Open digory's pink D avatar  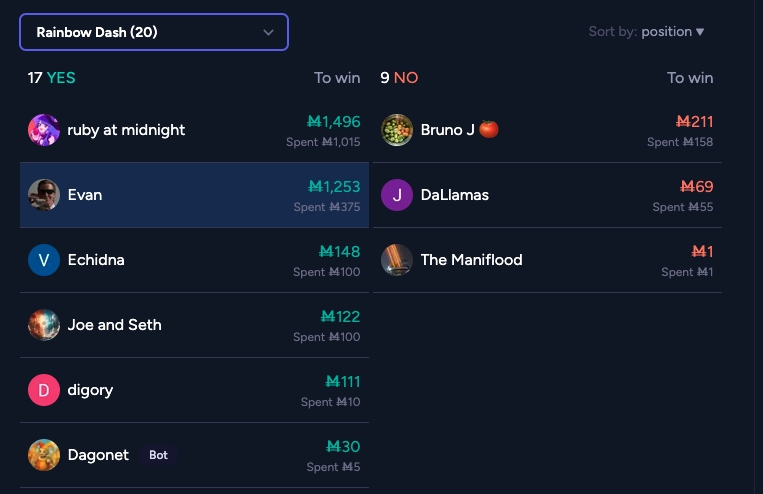44,390
